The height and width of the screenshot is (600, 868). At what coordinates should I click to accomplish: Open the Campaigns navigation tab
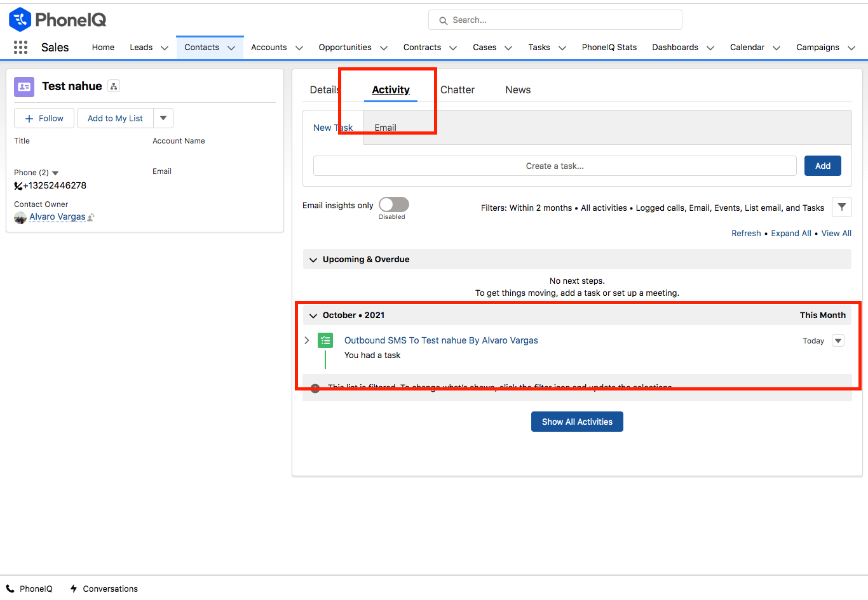click(818, 47)
